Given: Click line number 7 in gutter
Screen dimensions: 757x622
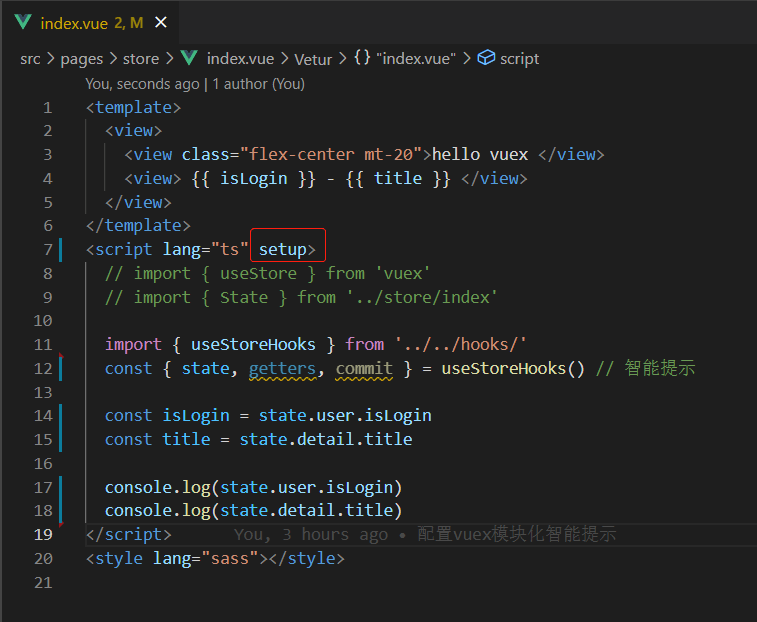Looking at the screenshot, I should (48, 250).
